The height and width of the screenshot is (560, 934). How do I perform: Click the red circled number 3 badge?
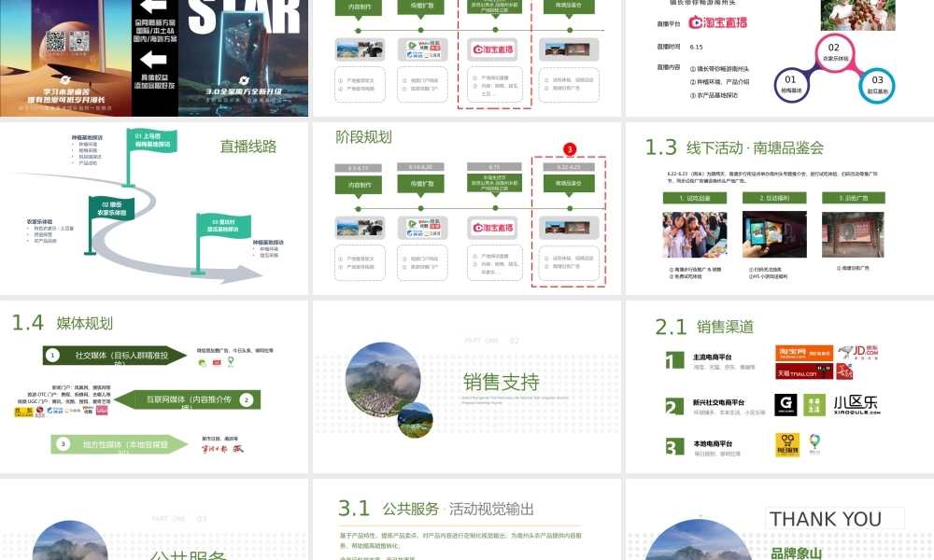(569, 149)
